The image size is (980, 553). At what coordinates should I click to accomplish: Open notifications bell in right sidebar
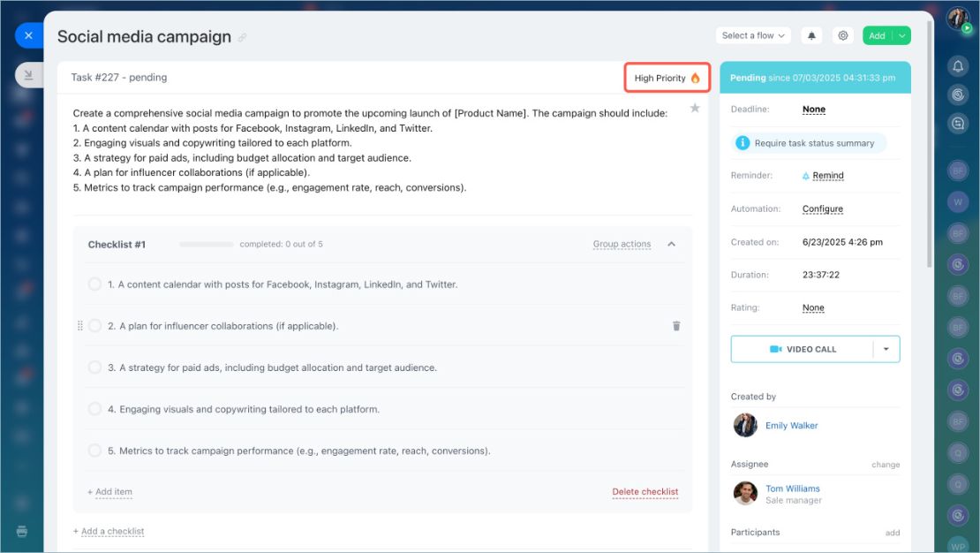pyautogui.click(x=958, y=65)
